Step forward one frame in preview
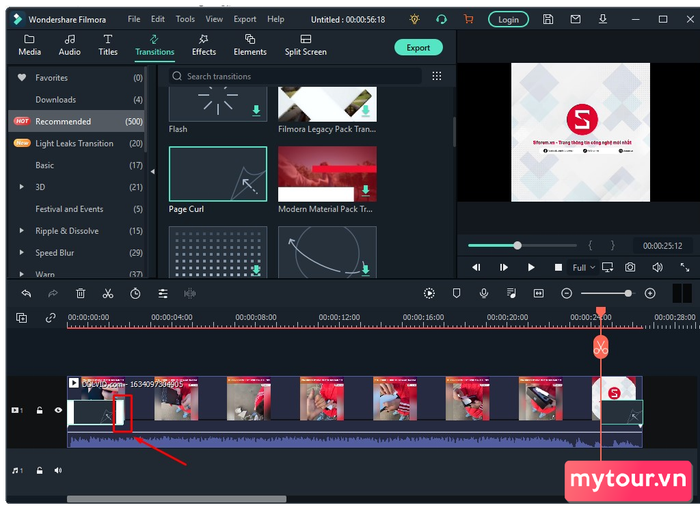Viewport: 700px width, 512px height. pyautogui.click(x=504, y=267)
